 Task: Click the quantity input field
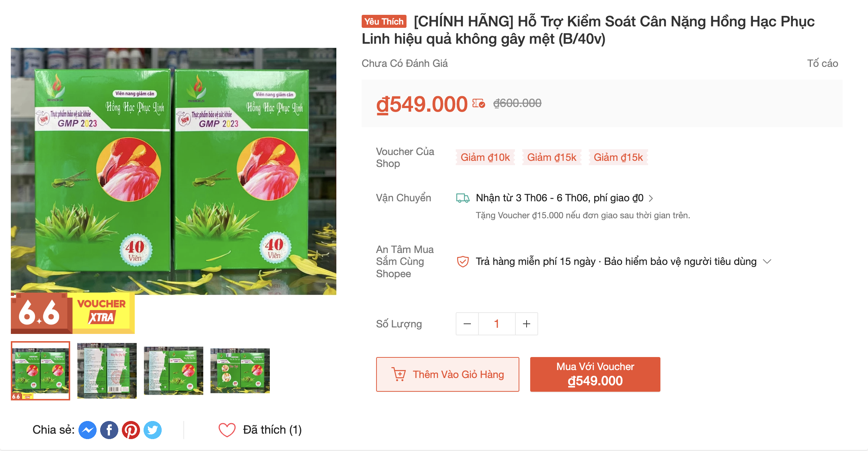497,324
